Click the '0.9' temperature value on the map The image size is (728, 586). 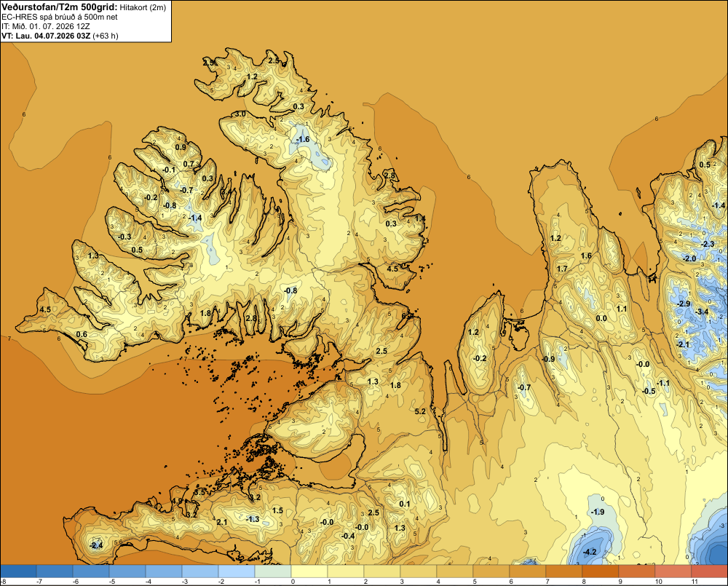pos(180,147)
